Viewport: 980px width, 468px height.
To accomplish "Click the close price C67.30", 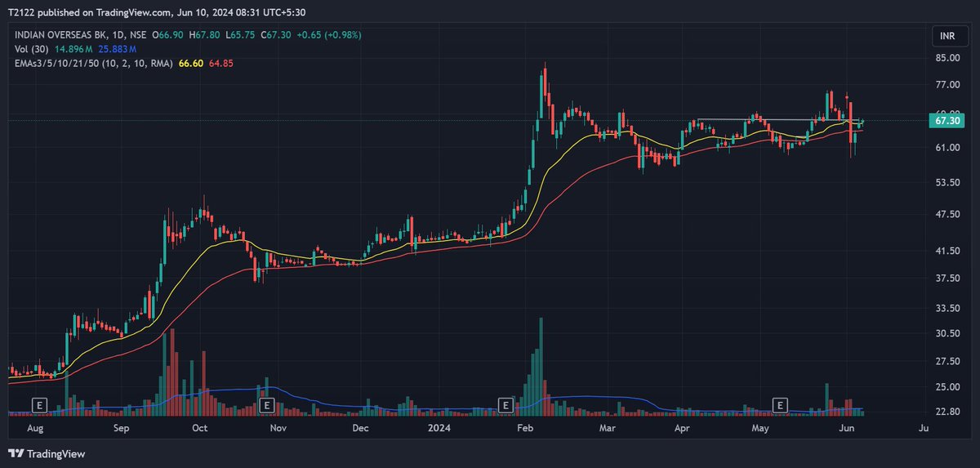I will tap(277, 35).
